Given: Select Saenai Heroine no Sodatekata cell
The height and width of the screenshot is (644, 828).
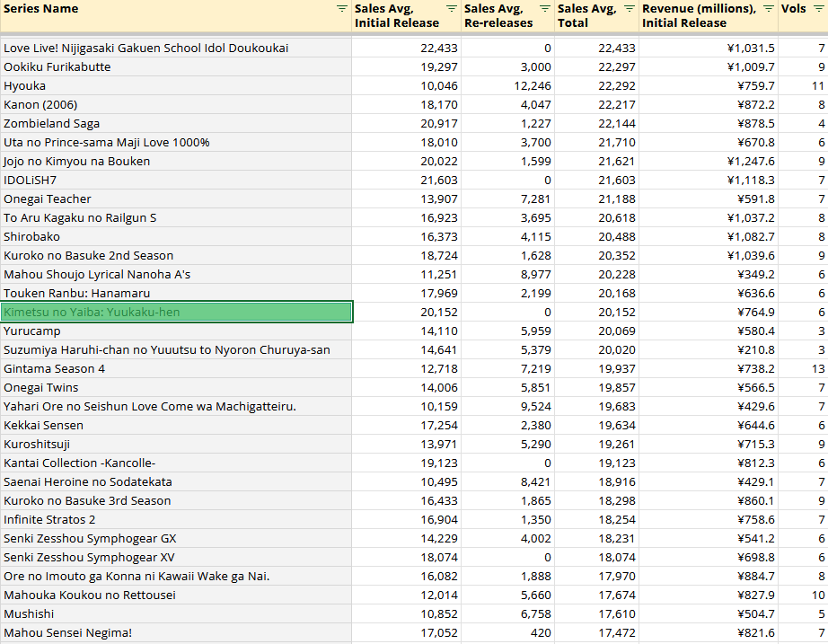Looking at the screenshot, I should click(x=176, y=481).
